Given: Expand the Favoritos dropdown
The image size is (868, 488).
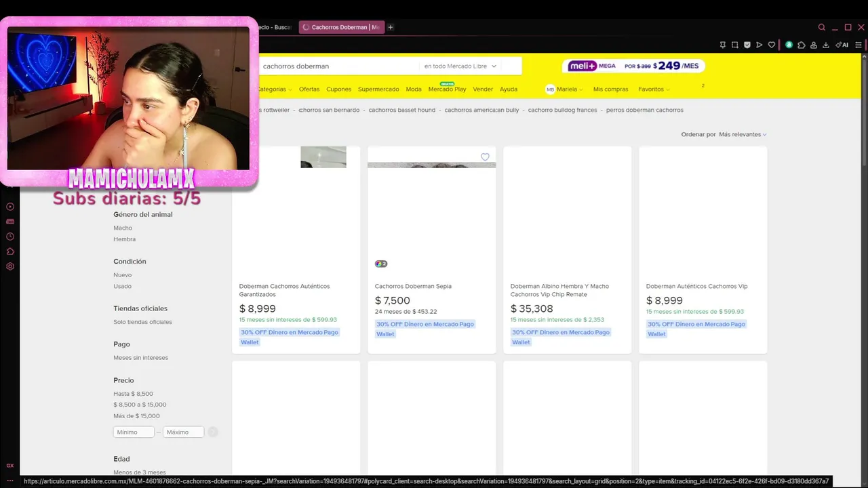Looking at the screenshot, I should pyautogui.click(x=654, y=89).
